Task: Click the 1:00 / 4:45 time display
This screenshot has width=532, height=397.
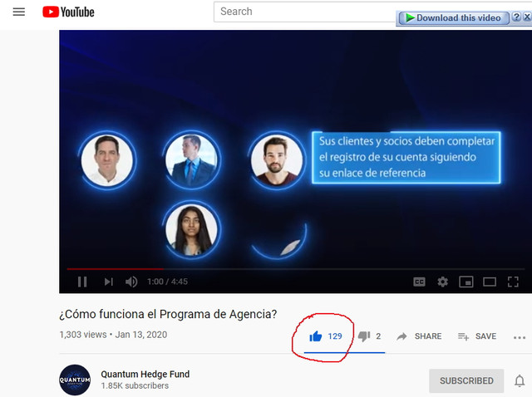Action: (x=167, y=282)
